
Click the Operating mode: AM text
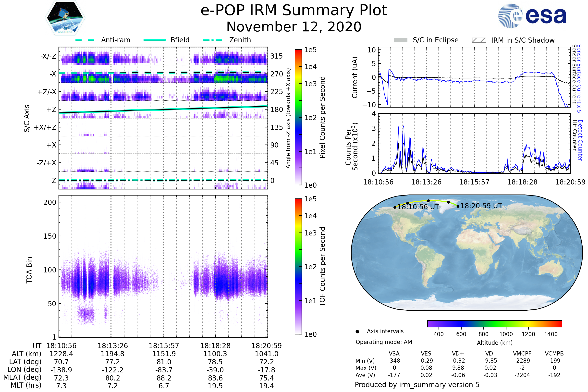click(384, 342)
